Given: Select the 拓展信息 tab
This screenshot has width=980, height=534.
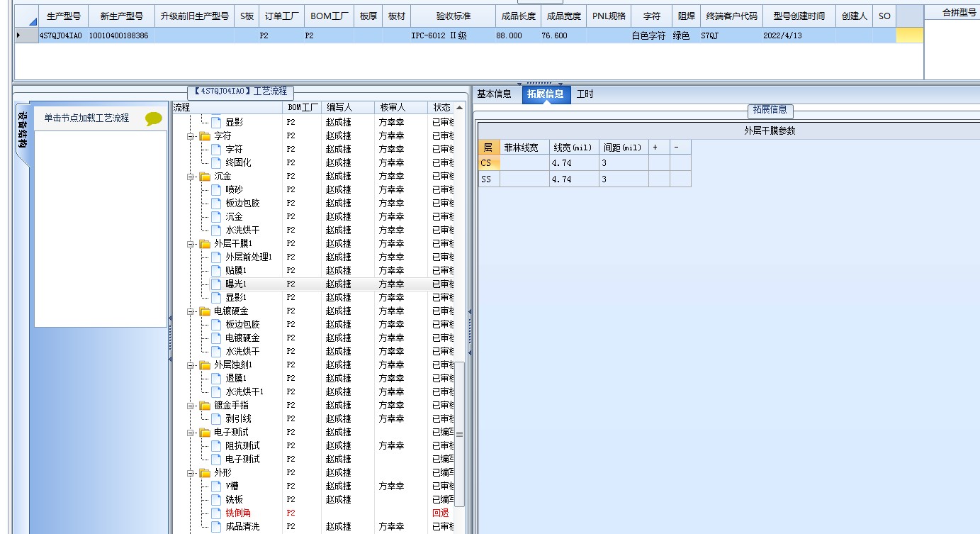Looking at the screenshot, I should click(546, 94).
